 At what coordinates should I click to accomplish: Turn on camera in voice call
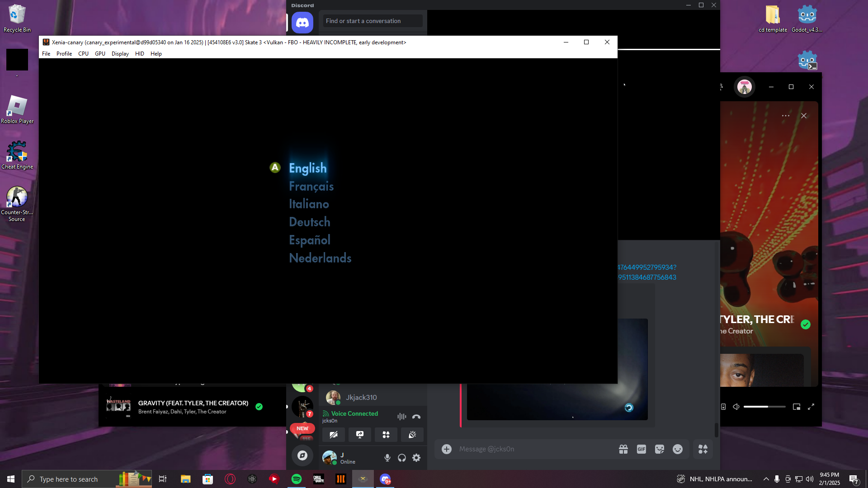(334, 435)
